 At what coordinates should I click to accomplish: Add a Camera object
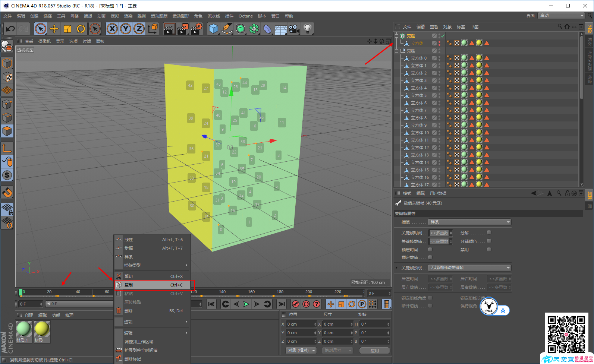(294, 29)
